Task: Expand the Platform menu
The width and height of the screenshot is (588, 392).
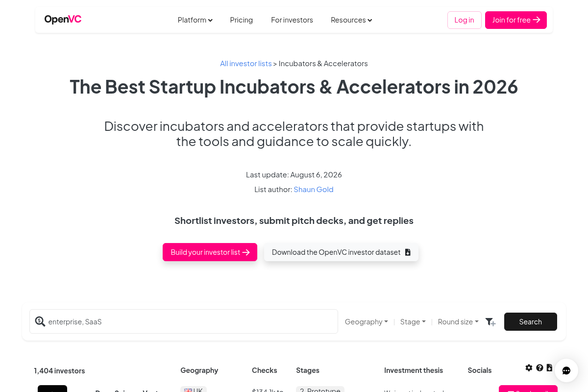Action: pos(195,20)
